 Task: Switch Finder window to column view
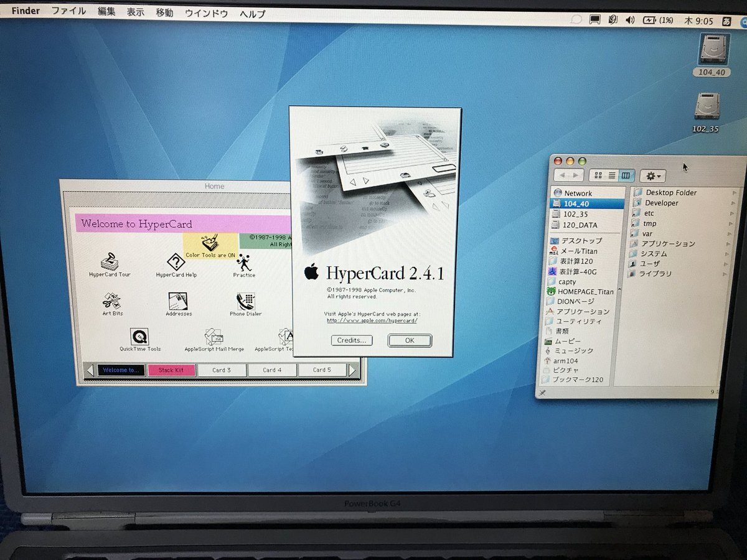tap(627, 176)
